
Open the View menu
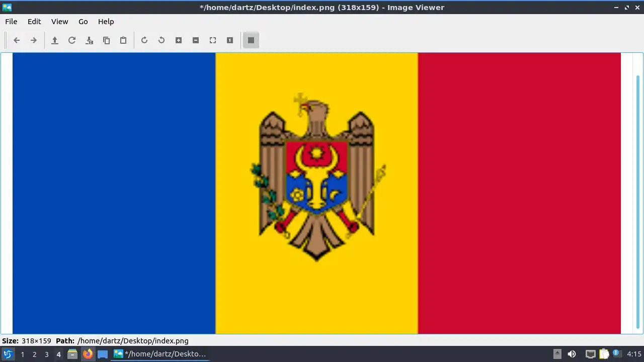tap(59, 22)
